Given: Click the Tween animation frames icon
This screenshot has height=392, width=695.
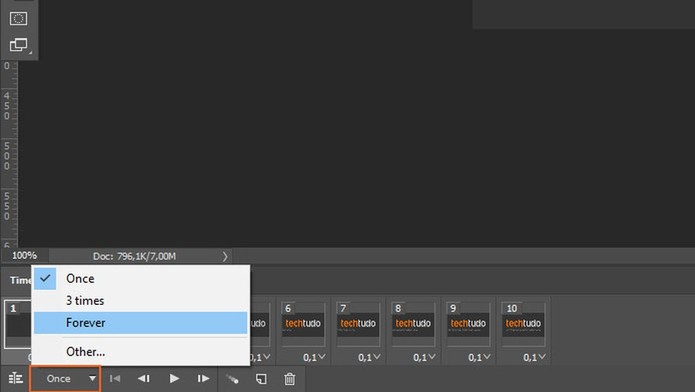Looking at the screenshot, I should pos(232,379).
